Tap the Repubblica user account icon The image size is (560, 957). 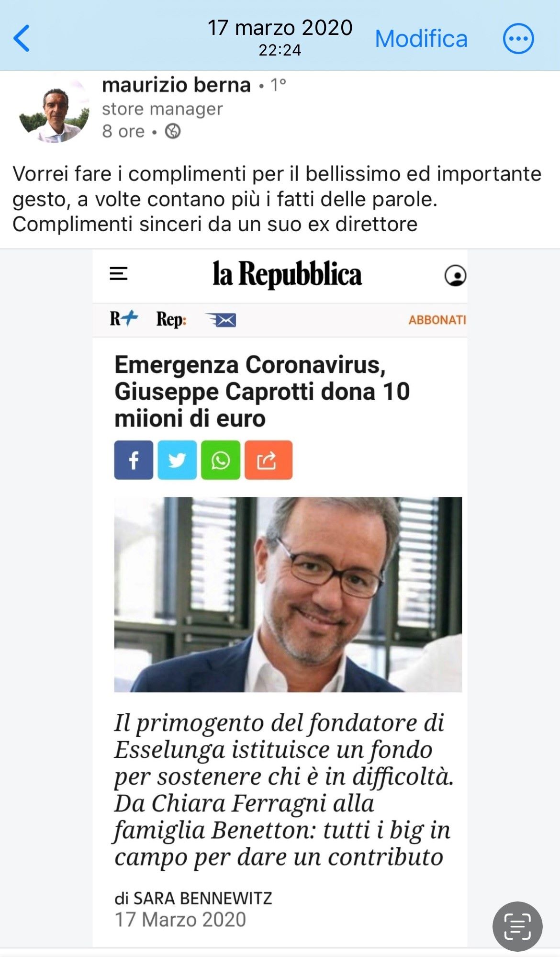(455, 275)
